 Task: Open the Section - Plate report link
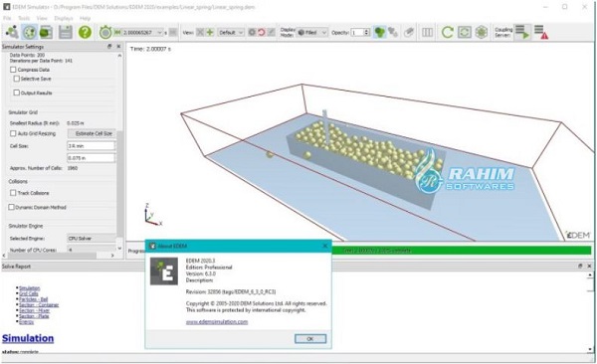(34, 316)
